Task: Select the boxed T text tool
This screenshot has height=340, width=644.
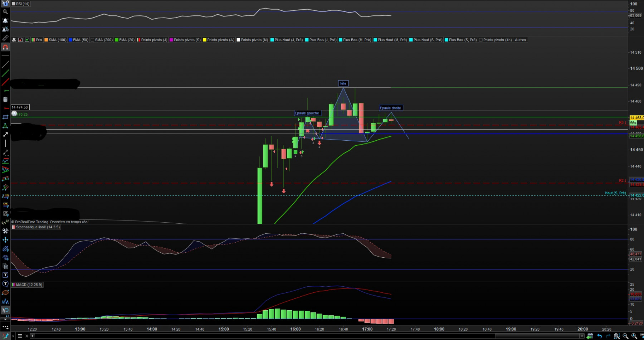Action: 5,275
